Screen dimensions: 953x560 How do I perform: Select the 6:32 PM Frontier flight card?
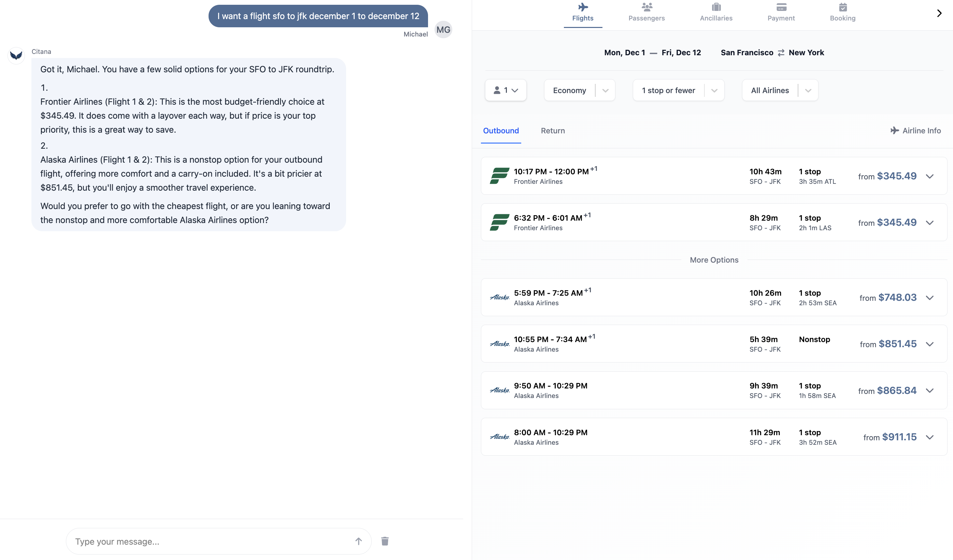pos(643,223)
